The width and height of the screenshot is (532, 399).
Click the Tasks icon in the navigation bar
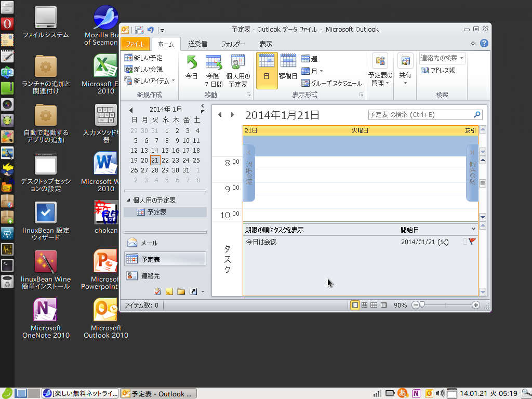click(157, 291)
